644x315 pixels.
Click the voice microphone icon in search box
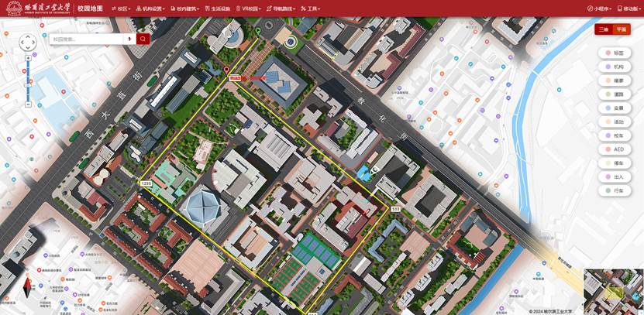(129, 39)
